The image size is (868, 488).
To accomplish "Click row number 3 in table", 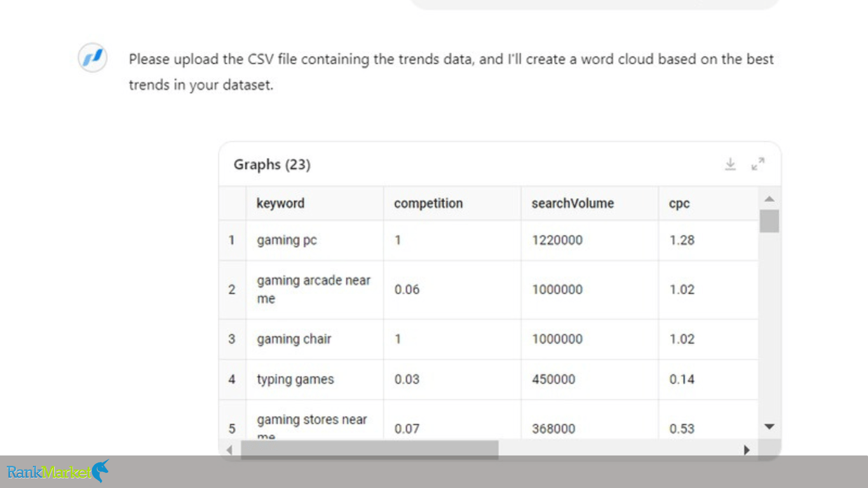I will click(232, 339).
